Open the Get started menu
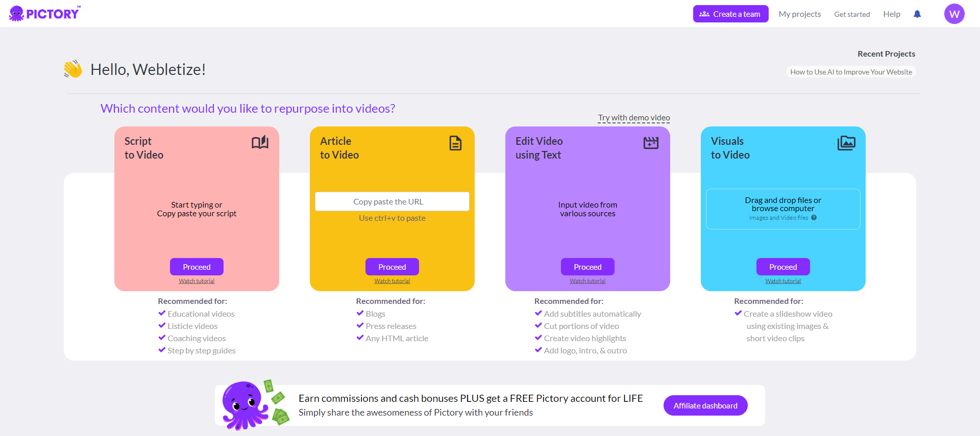This screenshot has width=980, height=436. 852,14
